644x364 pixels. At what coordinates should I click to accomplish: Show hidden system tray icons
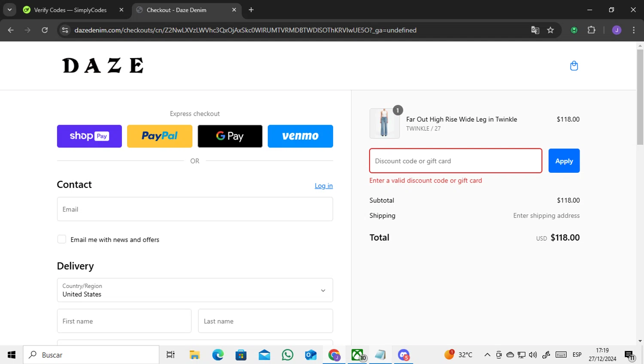pos(487,355)
